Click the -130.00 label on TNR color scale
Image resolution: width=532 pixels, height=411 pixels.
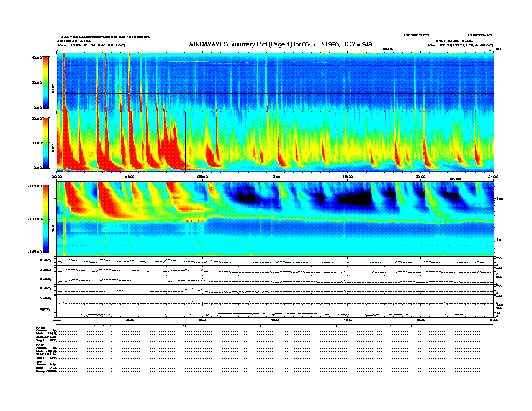(35, 219)
